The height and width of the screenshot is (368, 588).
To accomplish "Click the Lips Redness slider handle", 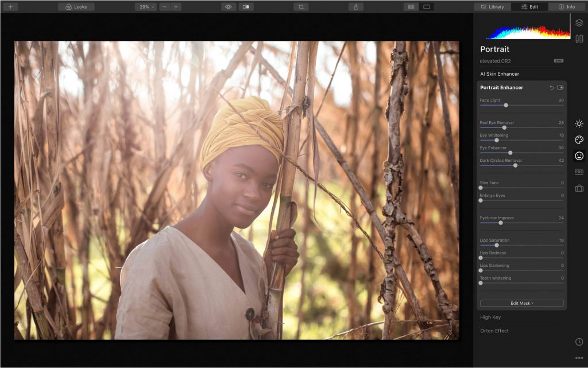I will pyautogui.click(x=481, y=258).
